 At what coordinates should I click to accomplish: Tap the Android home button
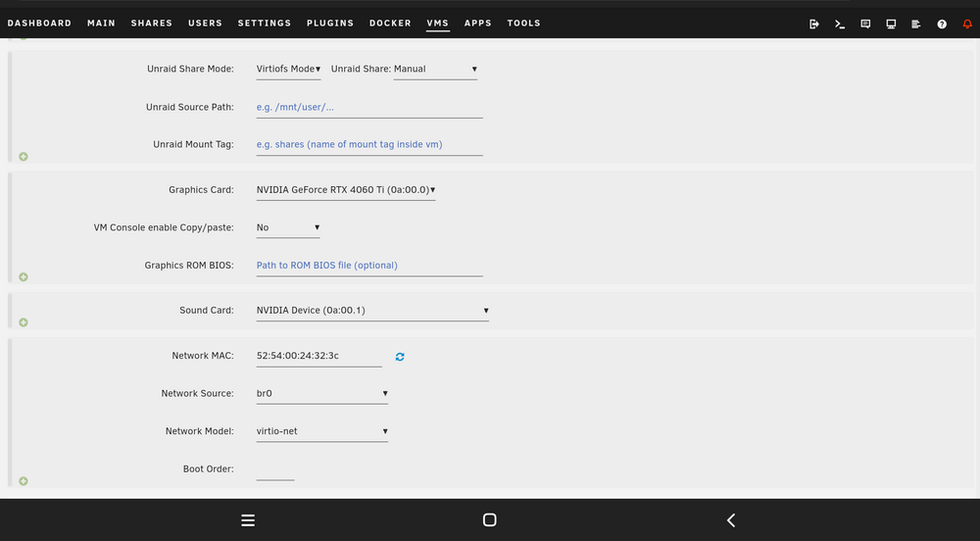[x=489, y=519]
